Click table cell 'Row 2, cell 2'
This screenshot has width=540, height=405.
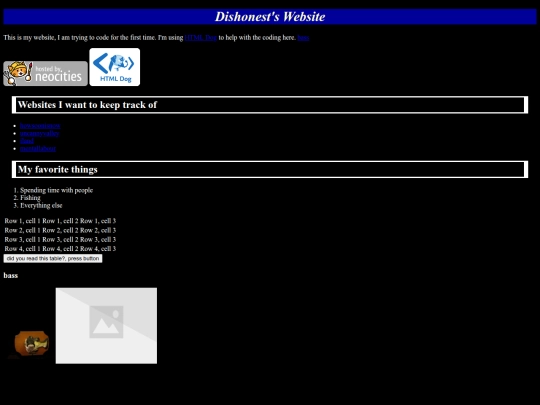point(60,230)
